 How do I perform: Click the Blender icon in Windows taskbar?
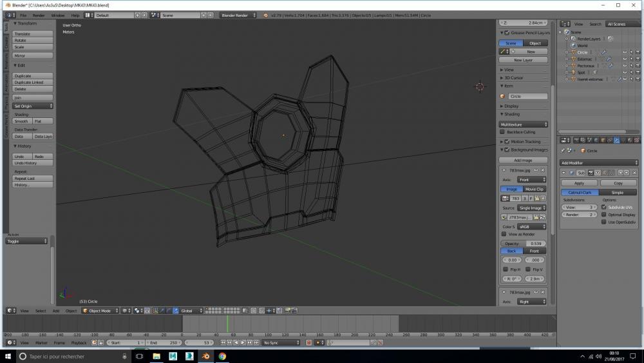(x=205, y=356)
